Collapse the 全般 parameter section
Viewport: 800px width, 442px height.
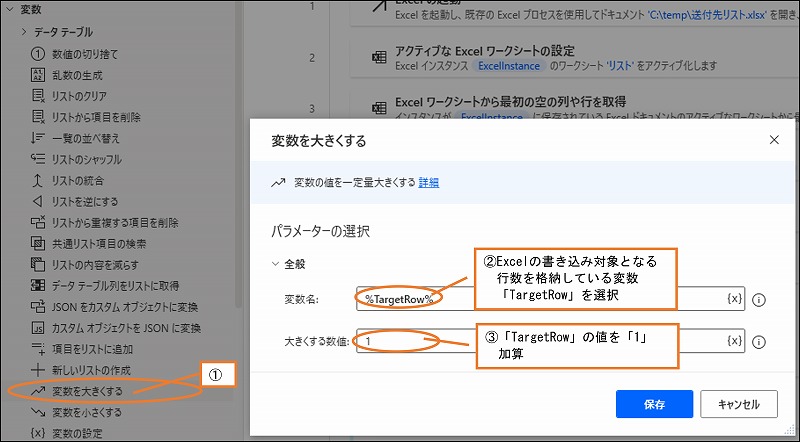(276, 264)
